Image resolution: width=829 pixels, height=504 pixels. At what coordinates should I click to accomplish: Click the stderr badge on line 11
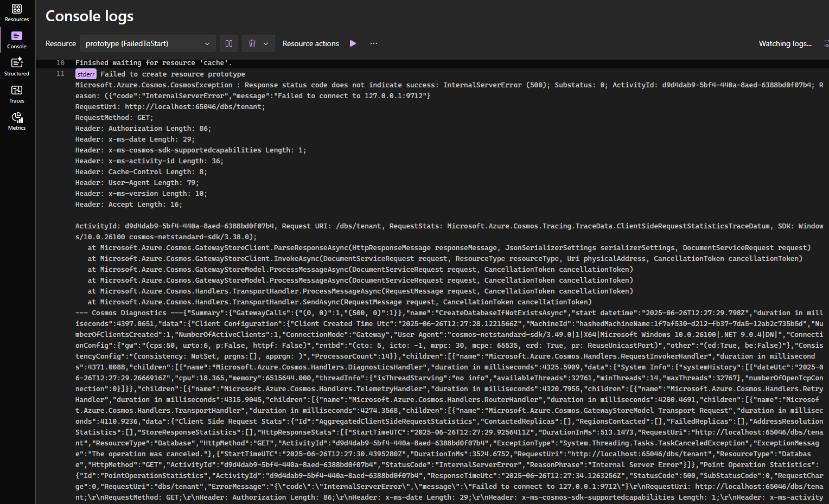86,74
